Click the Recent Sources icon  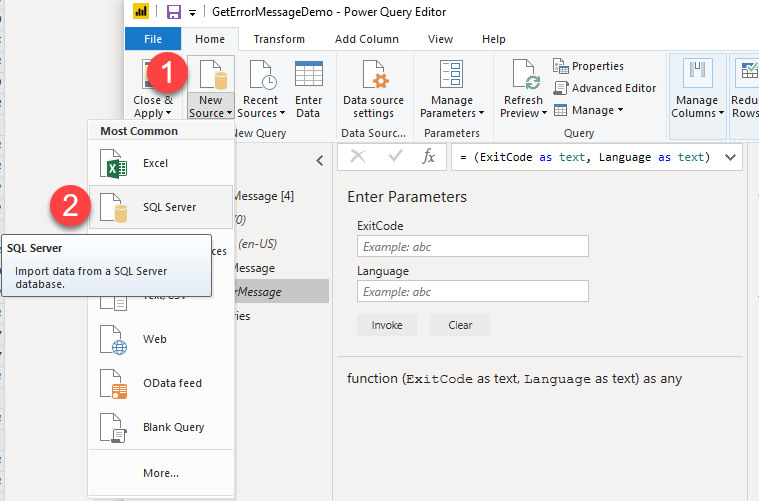click(x=263, y=75)
